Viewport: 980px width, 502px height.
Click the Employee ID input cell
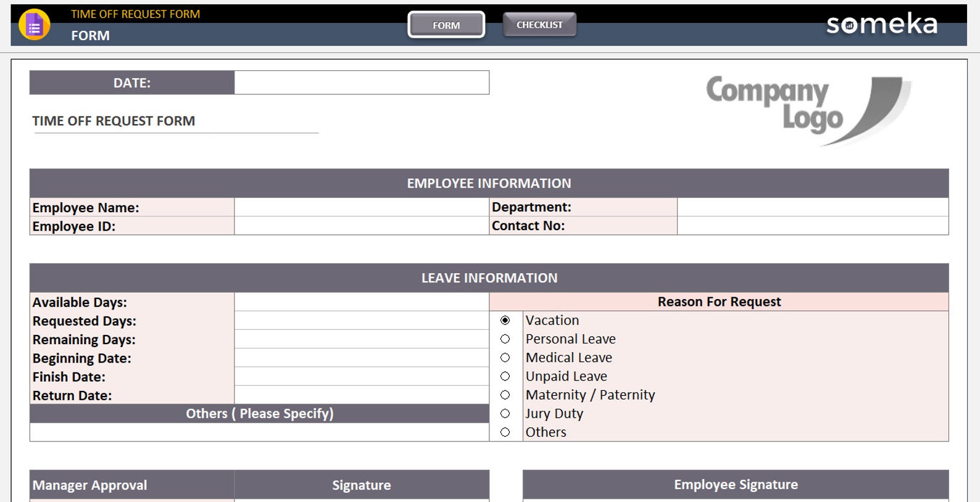[362, 226]
